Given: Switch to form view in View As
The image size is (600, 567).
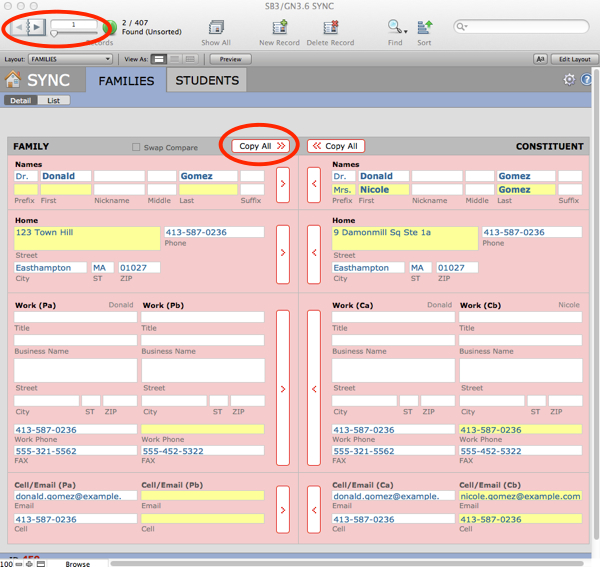Looking at the screenshot, I should pyautogui.click(x=159, y=59).
